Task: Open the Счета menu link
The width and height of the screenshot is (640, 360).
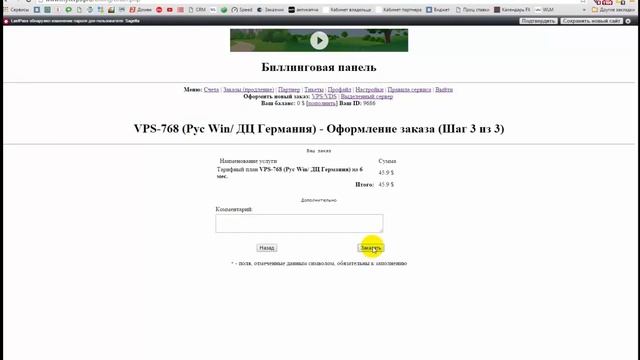Action: (x=211, y=90)
